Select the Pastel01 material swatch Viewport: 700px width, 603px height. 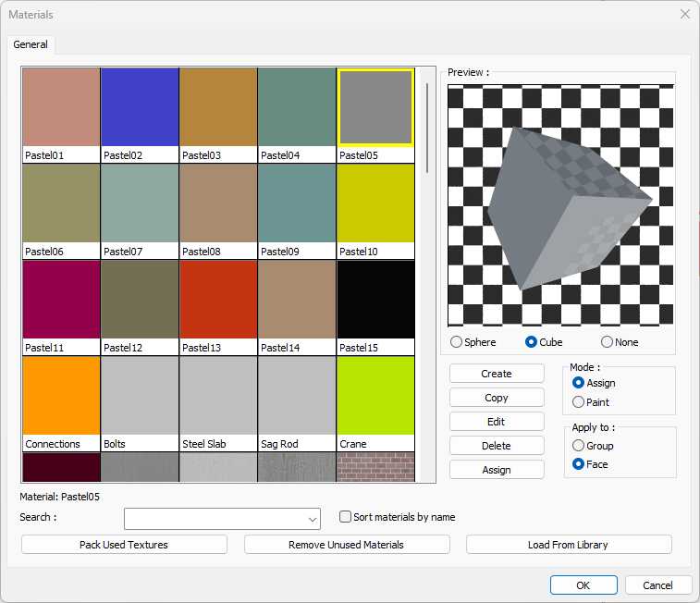pos(61,107)
